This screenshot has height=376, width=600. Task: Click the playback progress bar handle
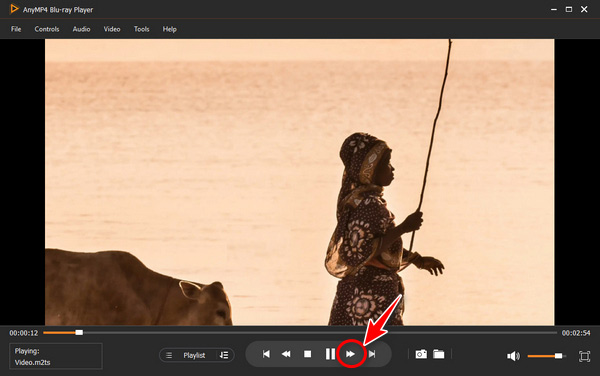[x=79, y=333]
